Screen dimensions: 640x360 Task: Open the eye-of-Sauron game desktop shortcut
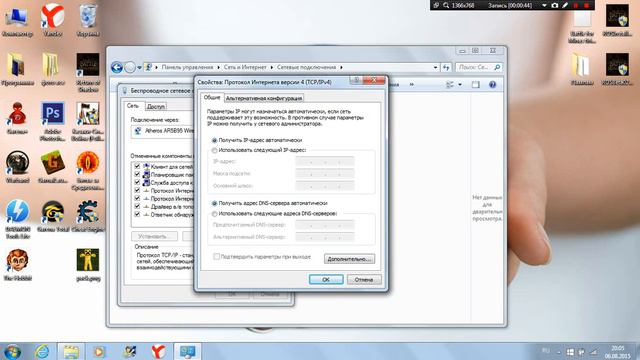pyautogui.click(x=87, y=170)
